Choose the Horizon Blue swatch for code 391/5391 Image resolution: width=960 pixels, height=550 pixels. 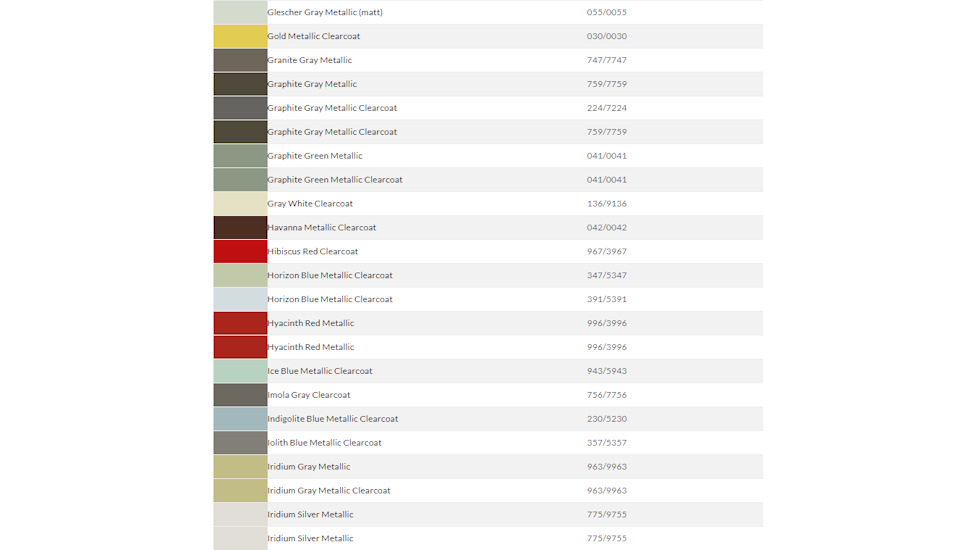click(240, 299)
